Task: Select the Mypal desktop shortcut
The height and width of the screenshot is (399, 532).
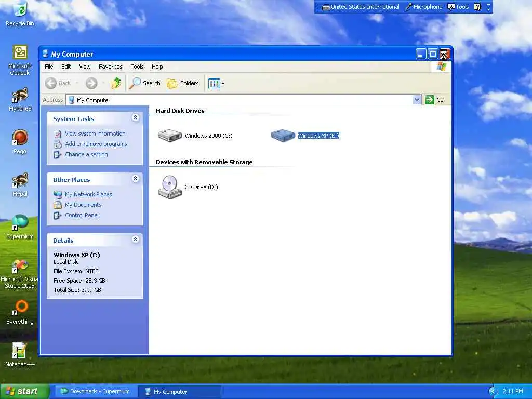Action: click(x=20, y=185)
